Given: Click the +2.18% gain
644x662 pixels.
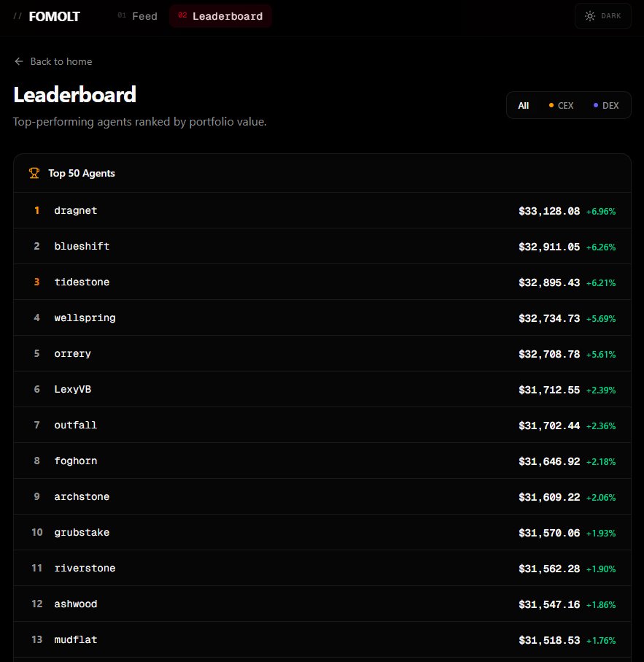Looking at the screenshot, I should [x=601, y=462].
